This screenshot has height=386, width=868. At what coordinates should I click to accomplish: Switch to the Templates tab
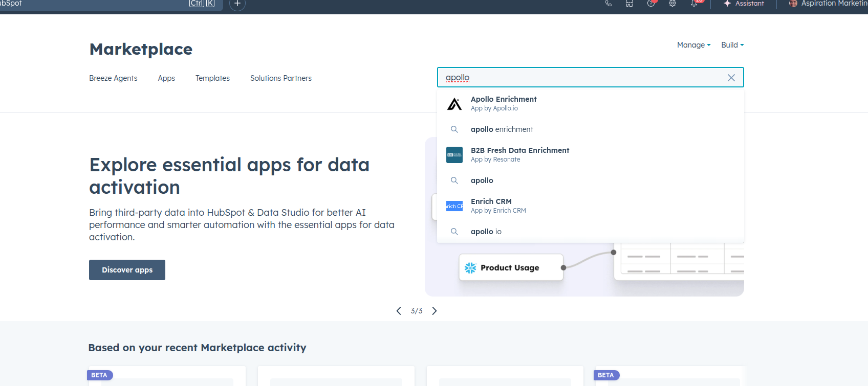(x=212, y=78)
